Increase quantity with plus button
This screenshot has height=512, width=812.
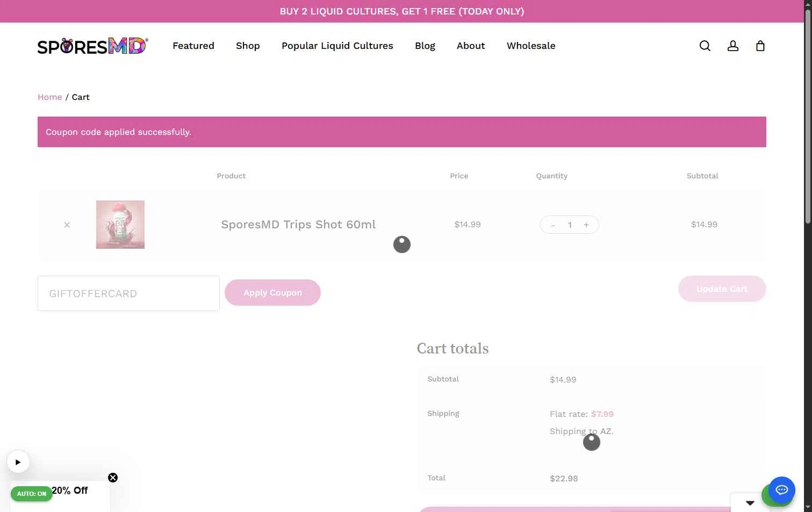pyautogui.click(x=586, y=225)
